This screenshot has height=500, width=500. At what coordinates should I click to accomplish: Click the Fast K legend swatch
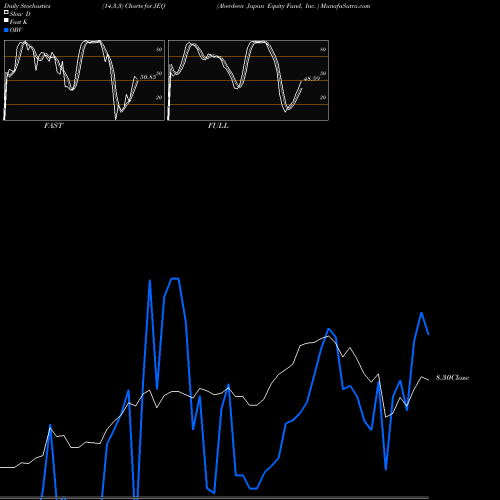6,20
